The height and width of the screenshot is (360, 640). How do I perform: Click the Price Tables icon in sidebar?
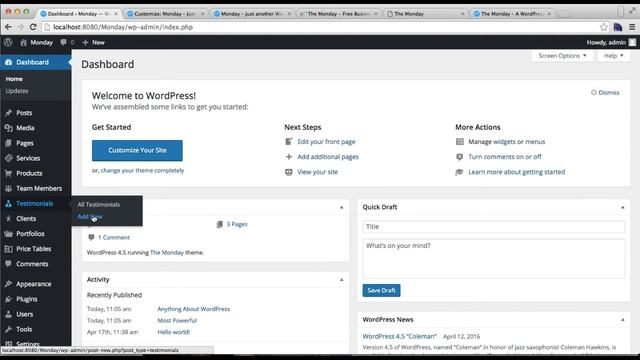point(9,249)
